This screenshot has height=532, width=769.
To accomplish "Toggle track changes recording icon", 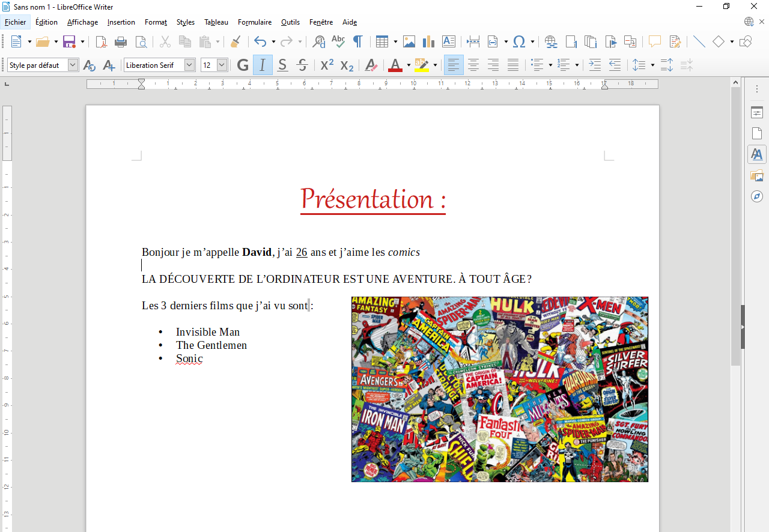I will [675, 41].
